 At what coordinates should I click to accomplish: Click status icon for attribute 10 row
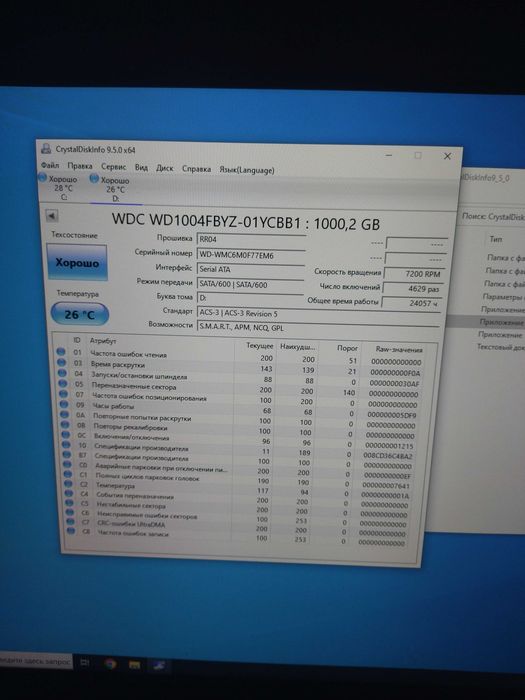pos(67,445)
